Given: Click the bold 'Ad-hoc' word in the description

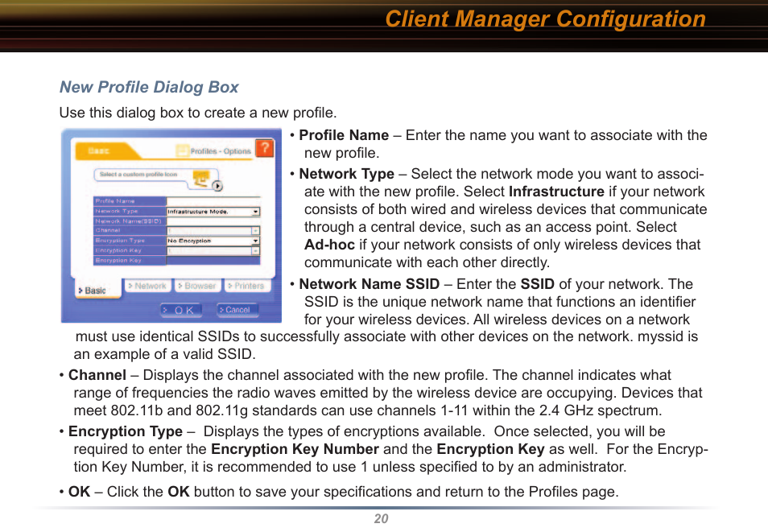Looking at the screenshot, I should (329, 245).
